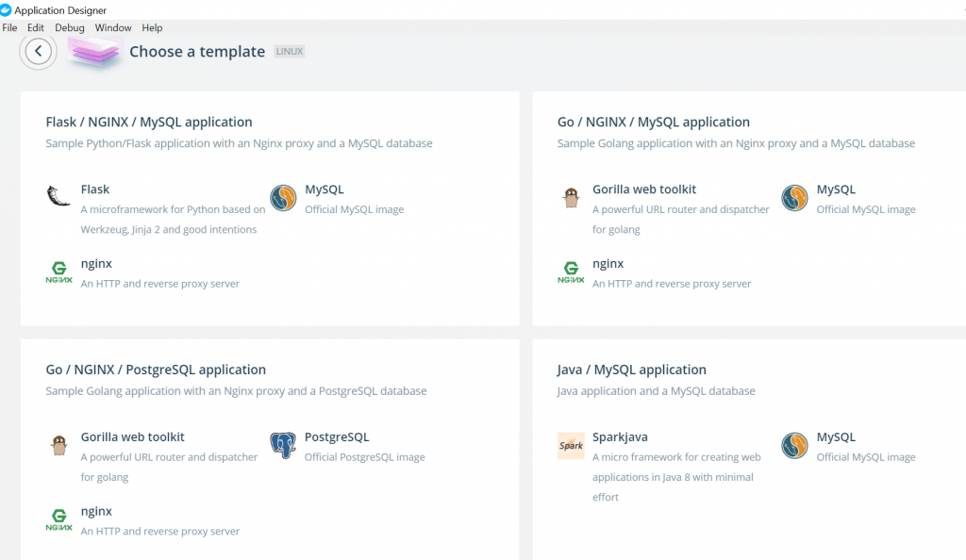Choose Java / MySQL application template
The image size is (966, 560).
749,450
